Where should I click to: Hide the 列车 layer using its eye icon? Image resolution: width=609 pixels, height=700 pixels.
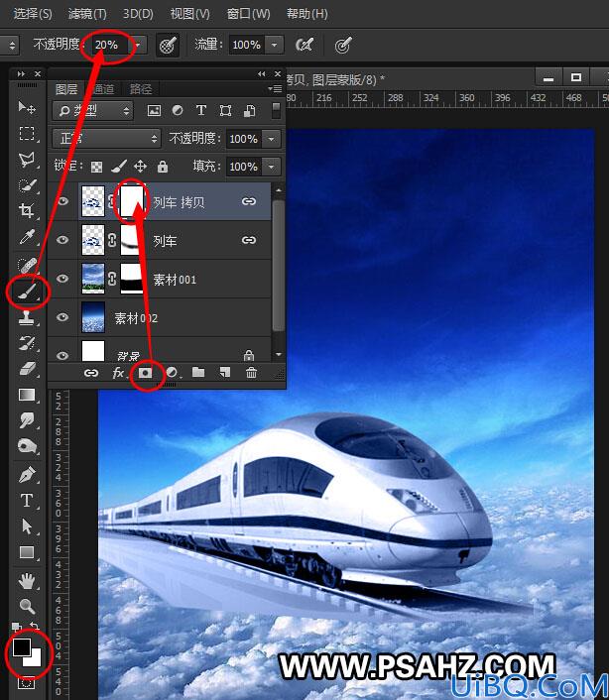pyautogui.click(x=62, y=240)
